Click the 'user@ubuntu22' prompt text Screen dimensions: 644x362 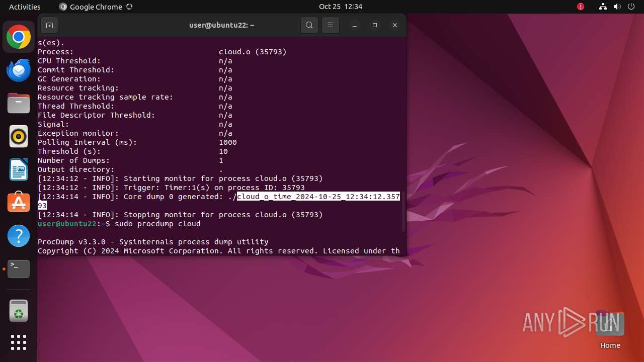coord(67,224)
